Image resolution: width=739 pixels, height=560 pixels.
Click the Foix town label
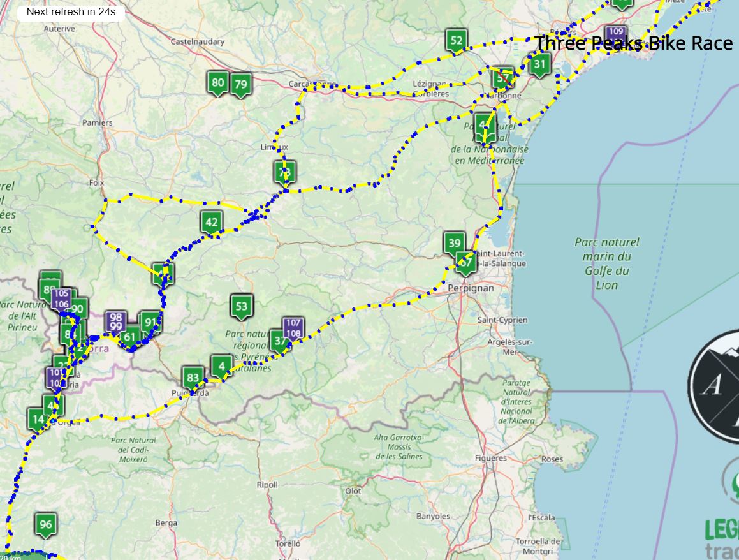(x=97, y=182)
